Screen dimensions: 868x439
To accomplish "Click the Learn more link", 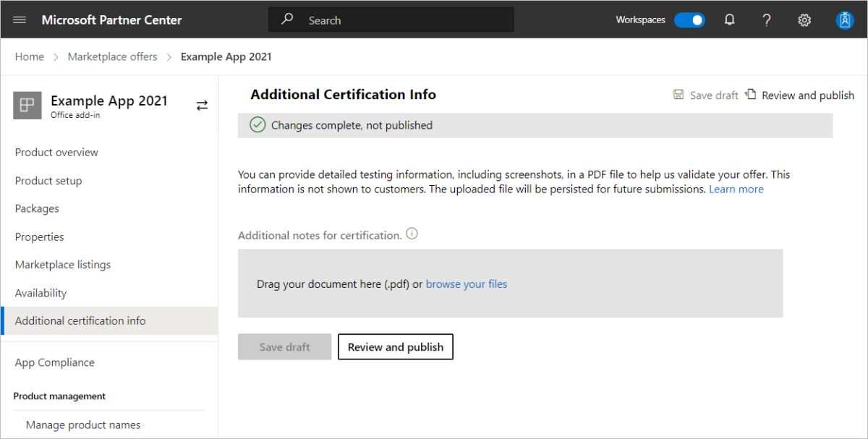I will coord(736,189).
